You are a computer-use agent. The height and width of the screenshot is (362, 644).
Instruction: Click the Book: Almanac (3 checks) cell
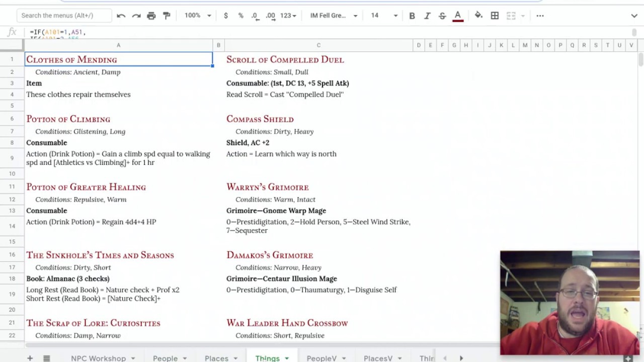[x=119, y=279]
